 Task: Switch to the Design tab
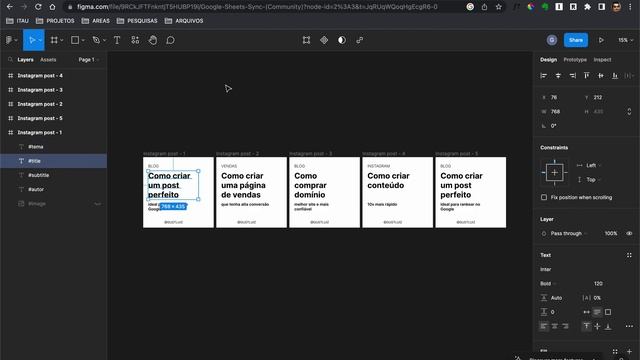point(548,60)
